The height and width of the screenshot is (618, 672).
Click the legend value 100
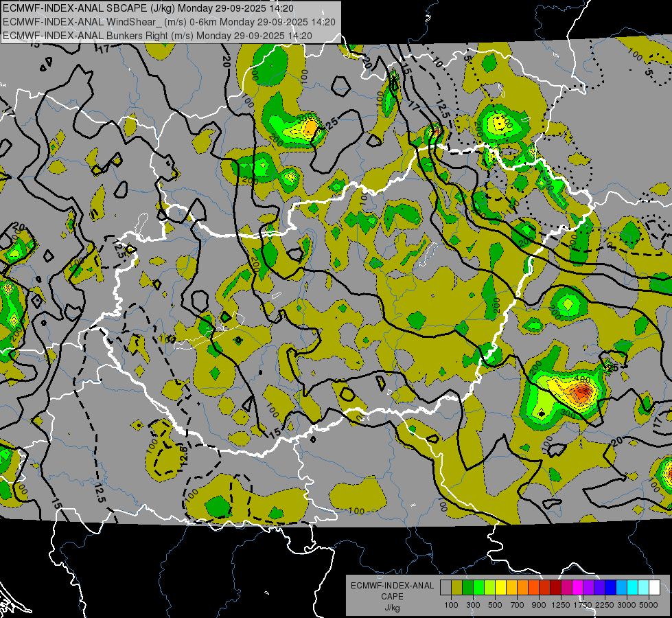[451, 605]
